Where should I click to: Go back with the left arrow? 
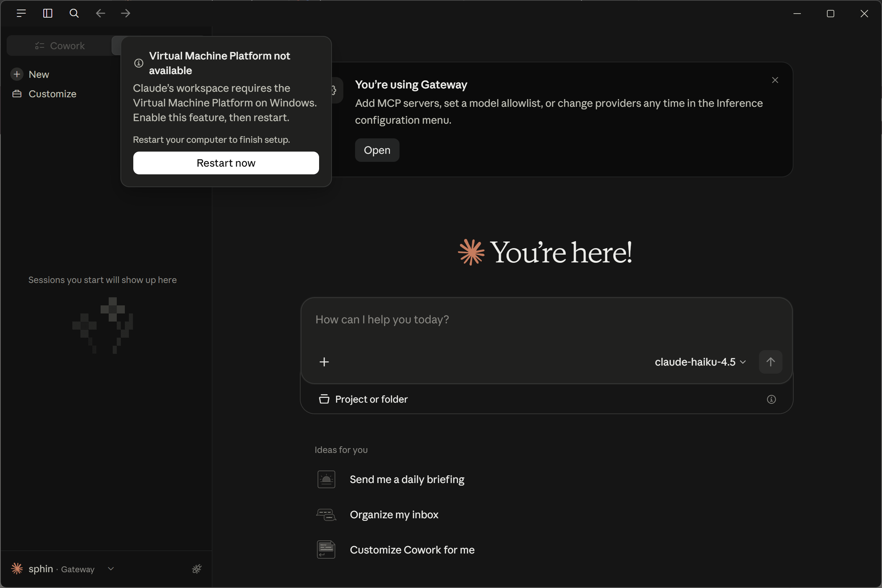coord(100,14)
